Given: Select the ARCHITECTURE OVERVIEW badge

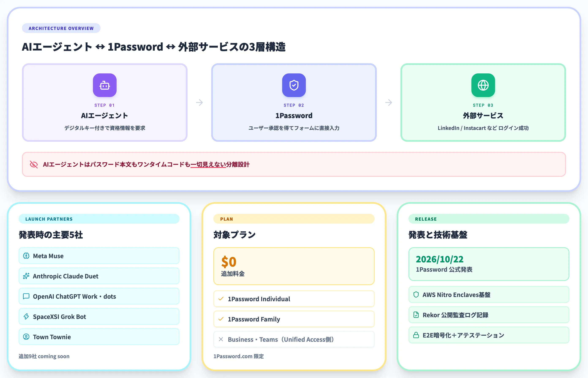Looking at the screenshot, I should (61, 28).
